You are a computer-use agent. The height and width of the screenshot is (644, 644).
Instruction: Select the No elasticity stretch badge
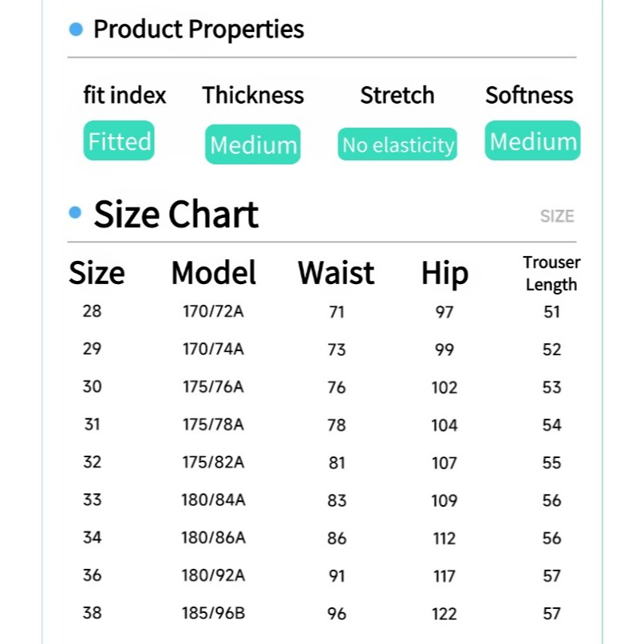coord(397,144)
